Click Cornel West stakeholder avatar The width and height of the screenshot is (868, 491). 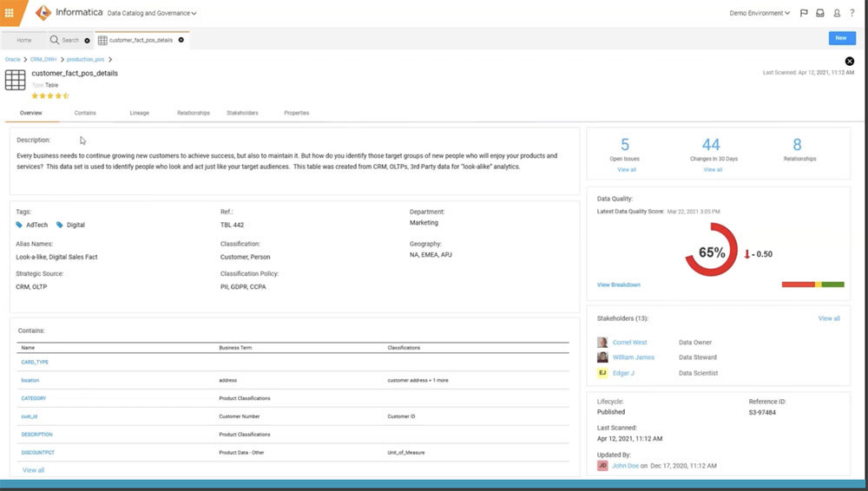click(x=602, y=343)
